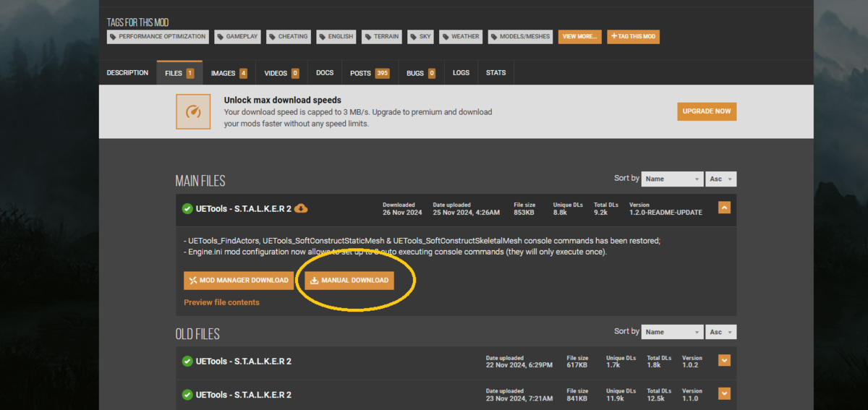The image size is (868, 410).
Task: Switch to the Logs tab
Action: click(461, 73)
